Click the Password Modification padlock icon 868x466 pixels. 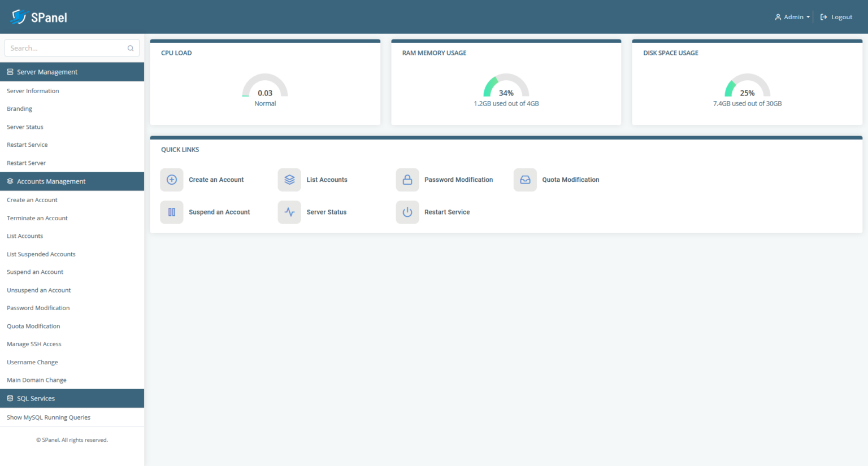(407, 180)
